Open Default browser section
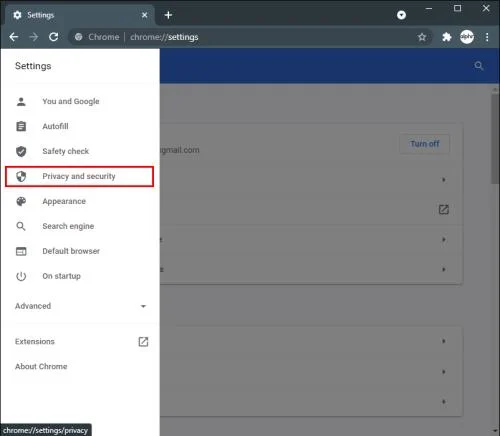 point(79,251)
